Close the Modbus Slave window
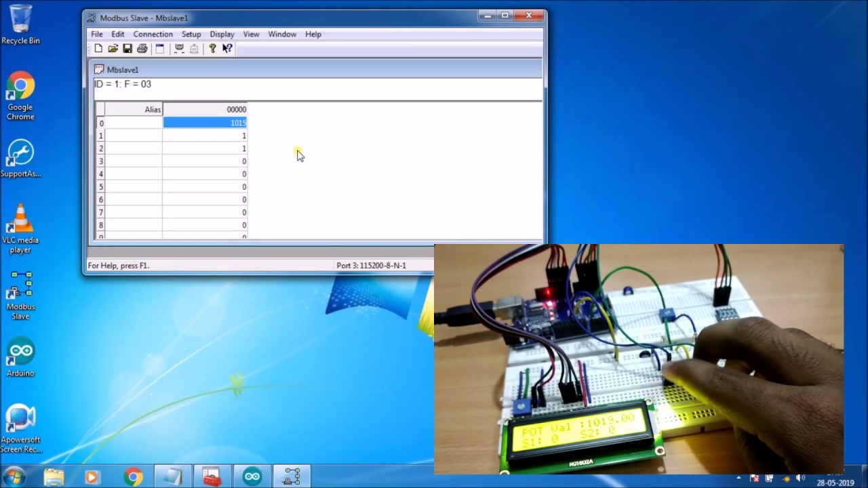The width and height of the screenshot is (868, 488). pos(529,15)
